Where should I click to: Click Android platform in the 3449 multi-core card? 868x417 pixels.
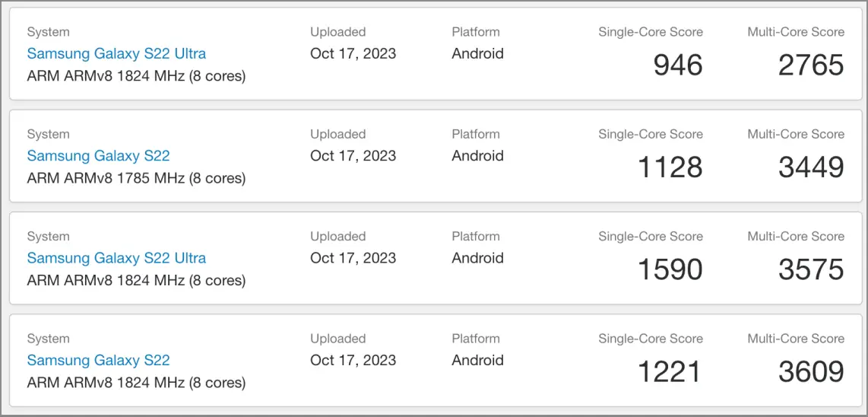point(478,156)
